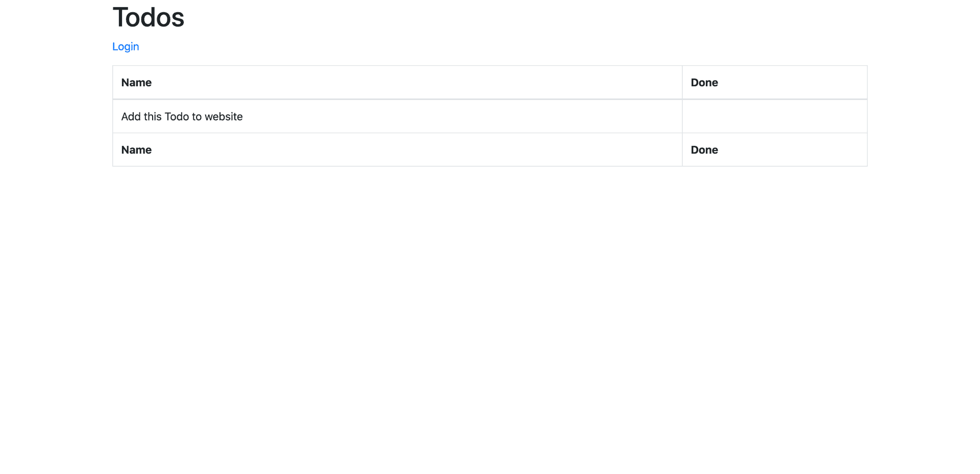980x474 pixels.
Task: Select the text 'Add this Todo to website'
Action: point(182,116)
